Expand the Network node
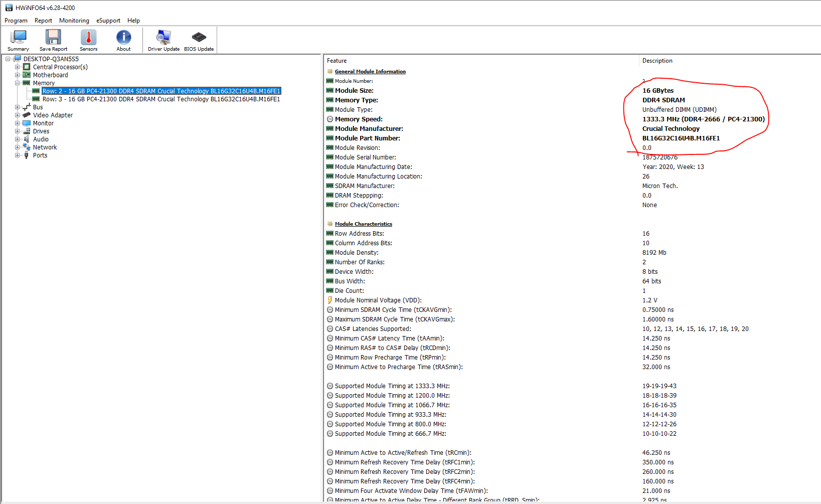821x504 pixels. 17,147
